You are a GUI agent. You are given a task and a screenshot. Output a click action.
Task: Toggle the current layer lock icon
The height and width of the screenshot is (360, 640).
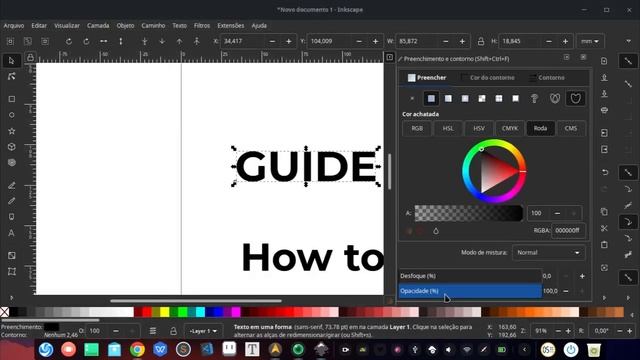coord(173,331)
